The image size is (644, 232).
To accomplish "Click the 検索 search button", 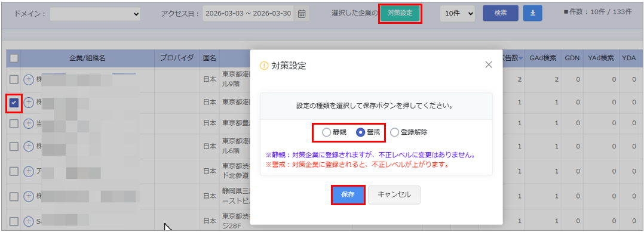I will pyautogui.click(x=501, y=13).
